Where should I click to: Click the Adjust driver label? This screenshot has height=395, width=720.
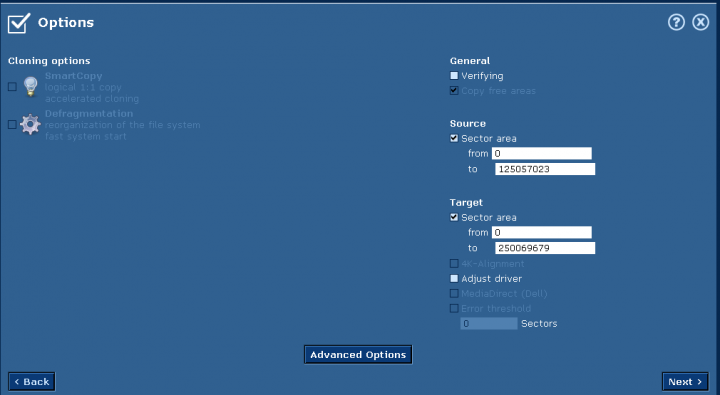click(x=492, y=279)
